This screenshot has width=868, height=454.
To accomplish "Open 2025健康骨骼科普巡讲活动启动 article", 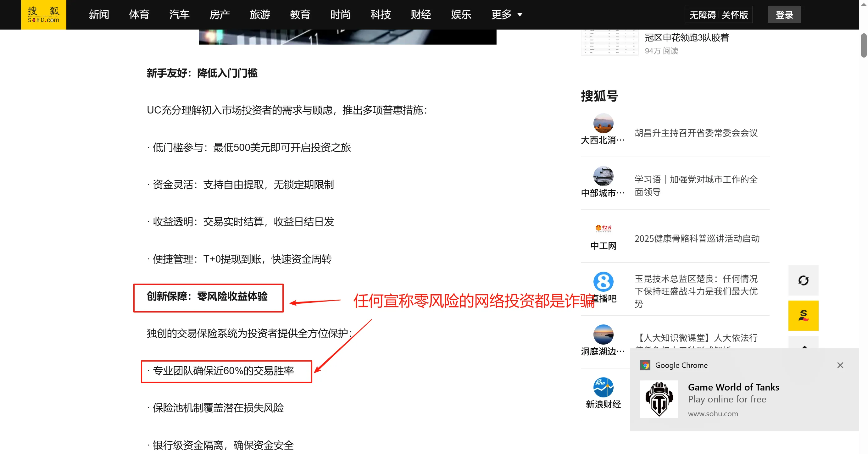I will [697, 238].
